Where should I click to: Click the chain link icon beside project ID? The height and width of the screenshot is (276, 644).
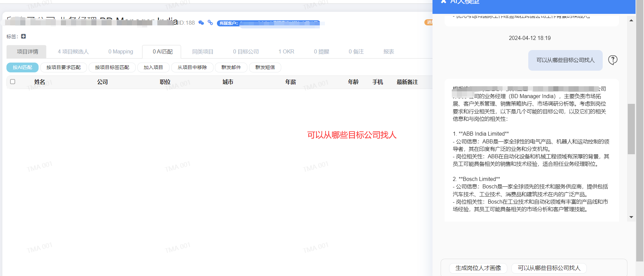pyautogui.click(x=210, y=22)
